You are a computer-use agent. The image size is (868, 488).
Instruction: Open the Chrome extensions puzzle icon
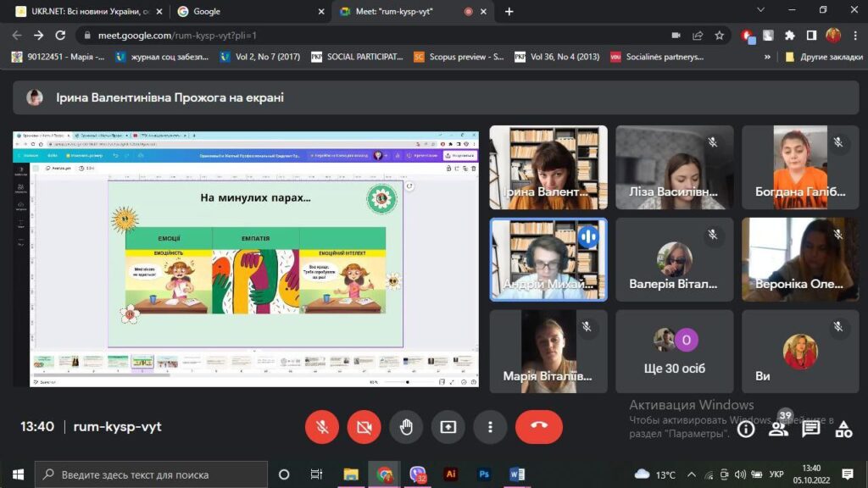pyautogui.click(x=790, y=36)
